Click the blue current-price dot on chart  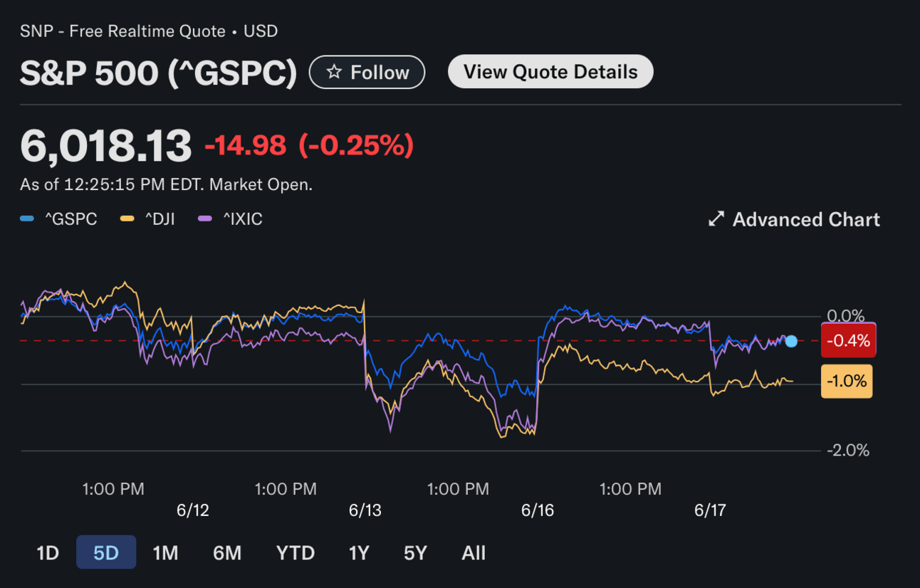(791, 341)
